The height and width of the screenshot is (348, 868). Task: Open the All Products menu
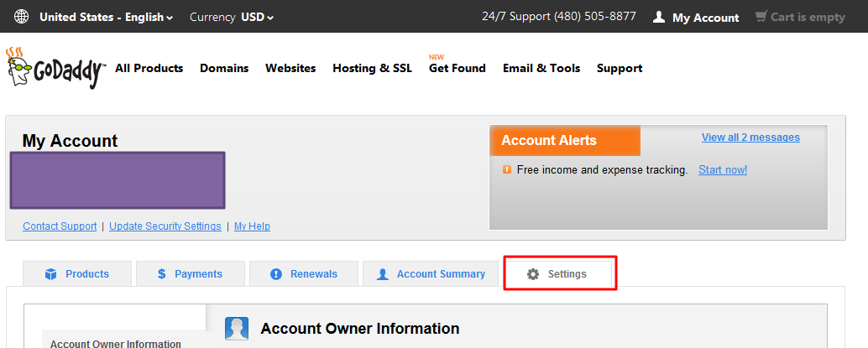coord(149,68)
